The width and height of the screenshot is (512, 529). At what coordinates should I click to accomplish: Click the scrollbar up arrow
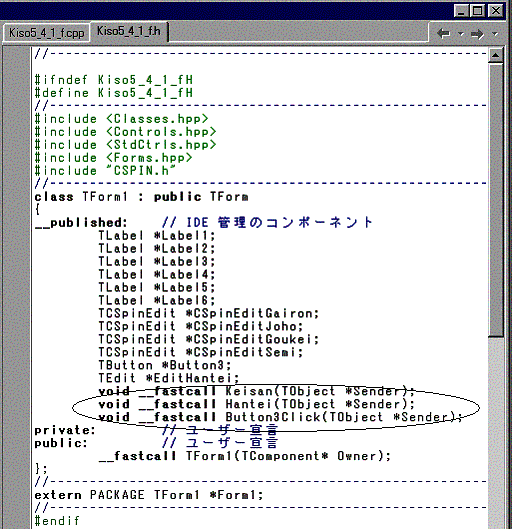point(495,55)
